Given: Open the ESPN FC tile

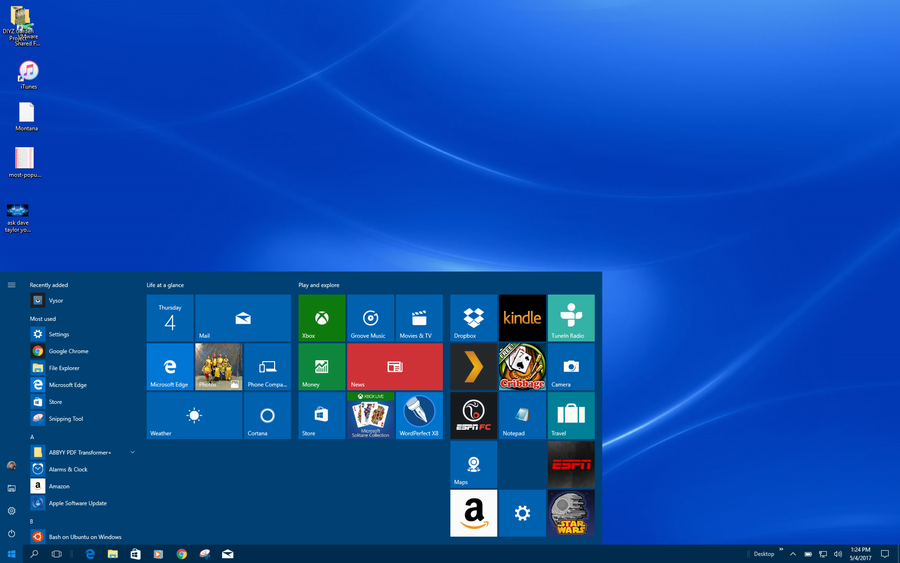Looking at the screenshot, I should [474, 416].
